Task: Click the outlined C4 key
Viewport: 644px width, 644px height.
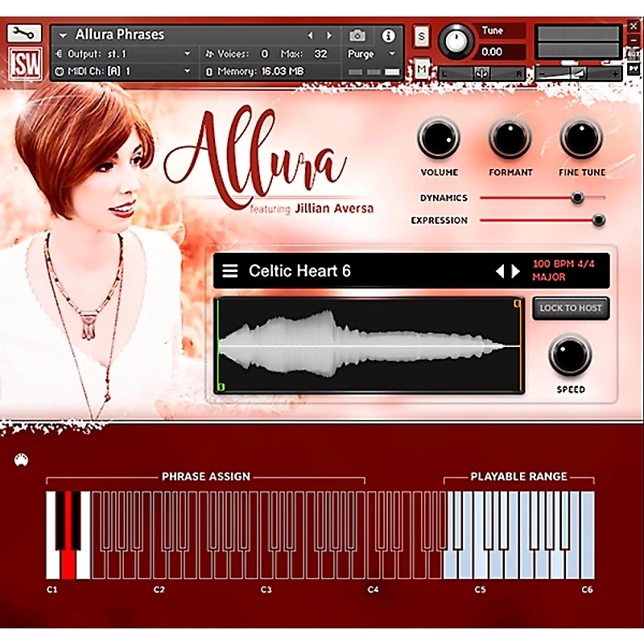Action: coord(374,565)
